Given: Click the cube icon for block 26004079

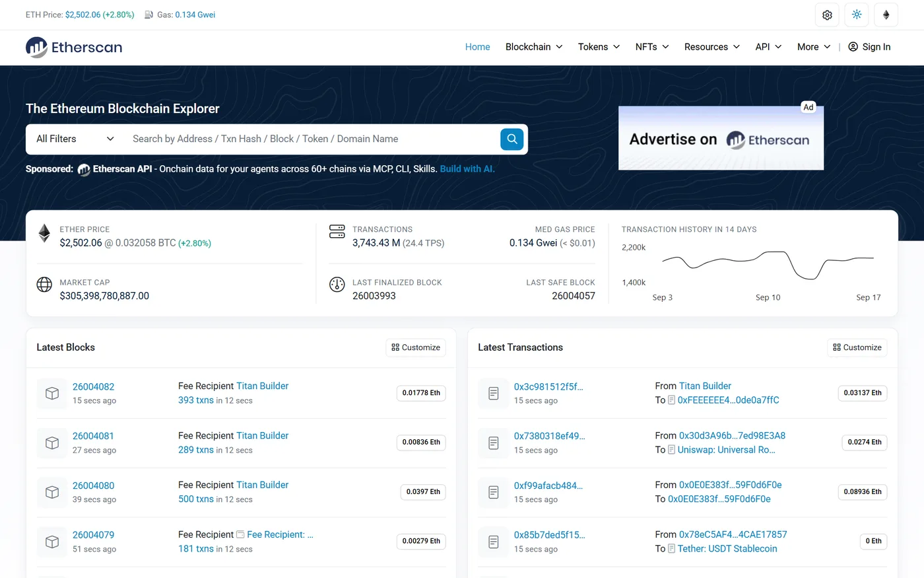Looking at the screenshot, I should tap(52, 542).
